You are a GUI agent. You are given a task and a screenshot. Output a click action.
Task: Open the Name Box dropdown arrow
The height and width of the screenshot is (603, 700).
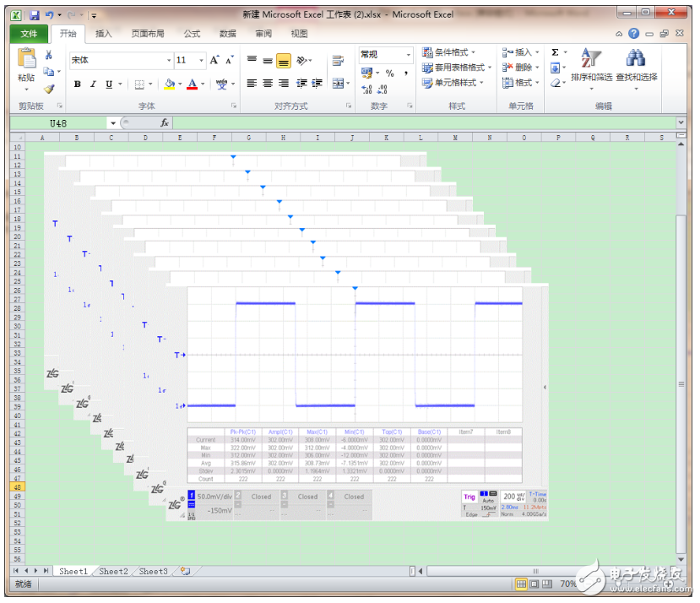(x=113, y=123)
